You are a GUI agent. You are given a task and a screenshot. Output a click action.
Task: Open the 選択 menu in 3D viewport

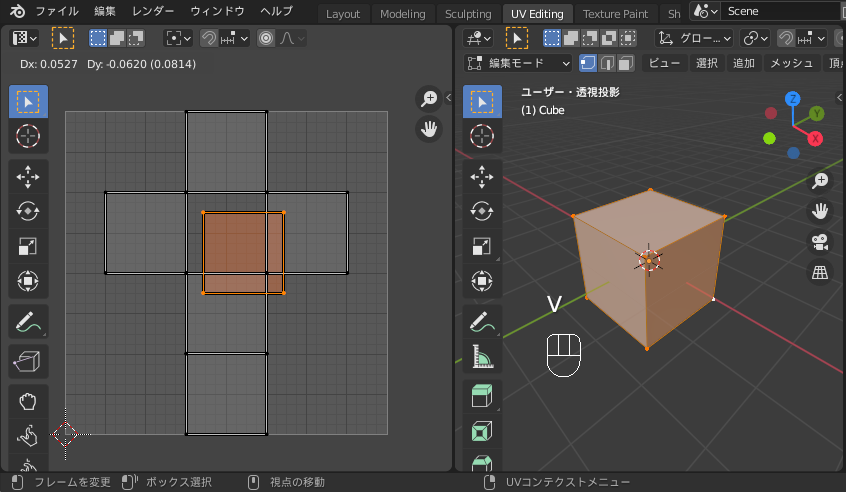click(707, 63)
